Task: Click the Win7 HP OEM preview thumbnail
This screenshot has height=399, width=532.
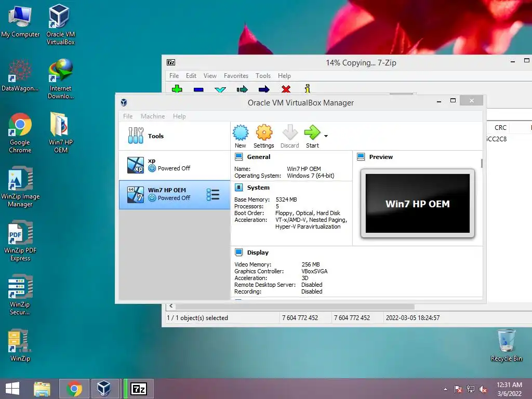Action: coord(418,204)
